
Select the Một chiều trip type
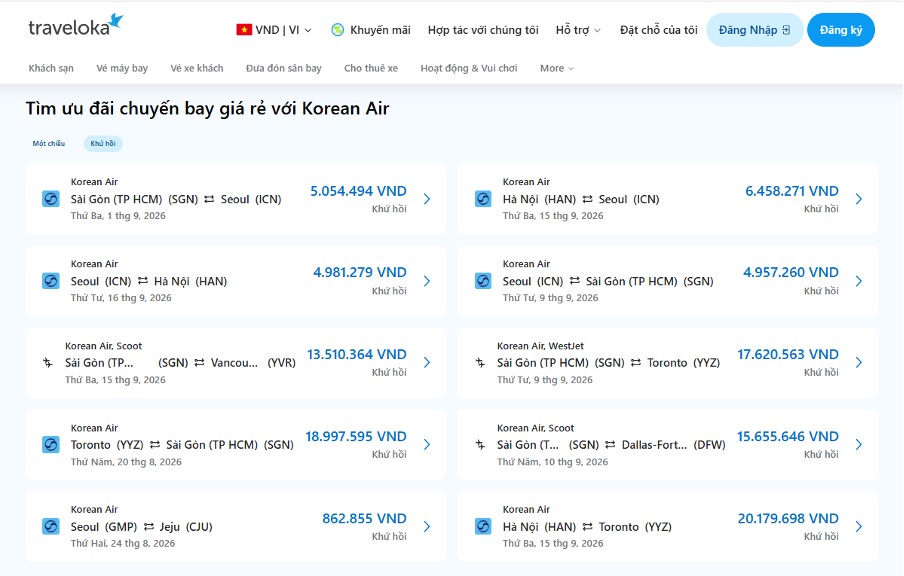click(49, 144)
